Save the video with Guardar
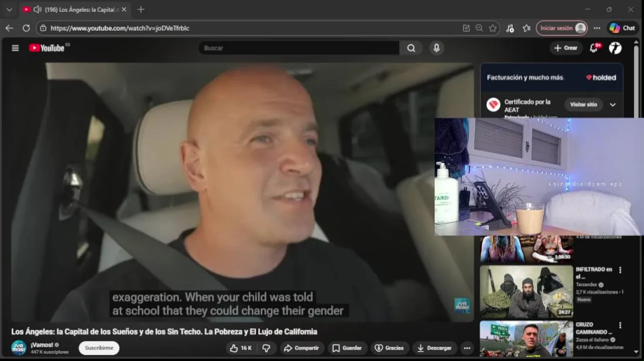The width and height of the screenshot is (644, 361). tap(347, 348)
